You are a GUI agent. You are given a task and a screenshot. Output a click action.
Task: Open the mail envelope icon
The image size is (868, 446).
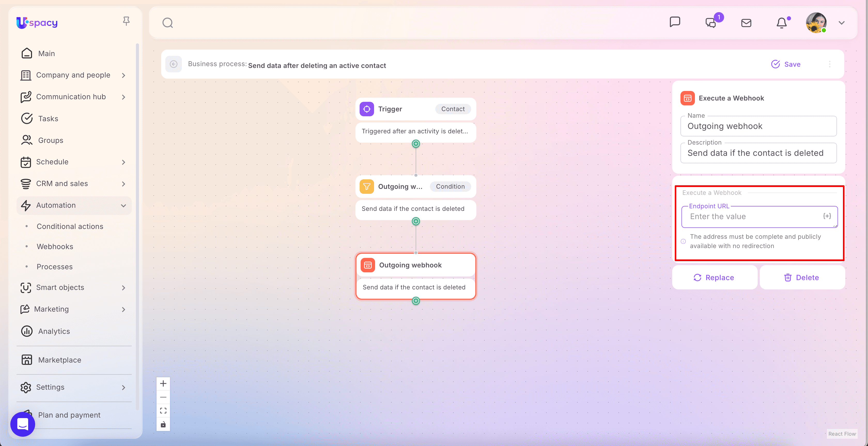[746, 23]
